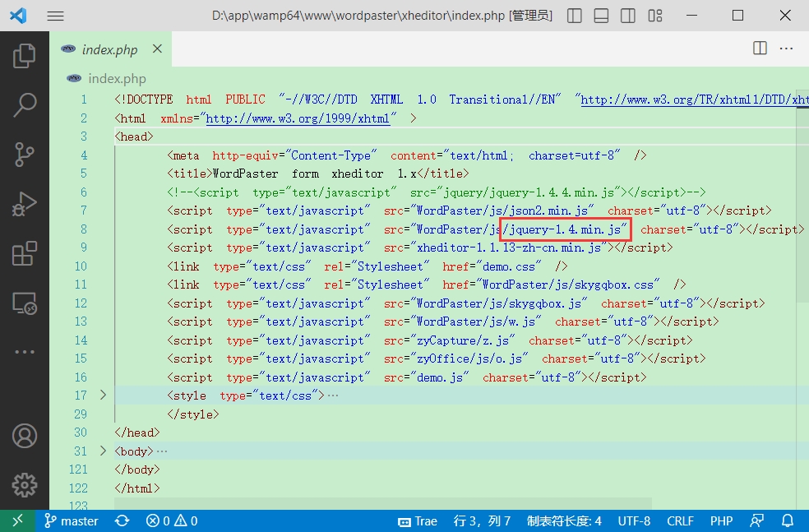Viewport: 809px width, 532px height.
Task: Expand the folded body block on line 31
Action: pos(103,451)
